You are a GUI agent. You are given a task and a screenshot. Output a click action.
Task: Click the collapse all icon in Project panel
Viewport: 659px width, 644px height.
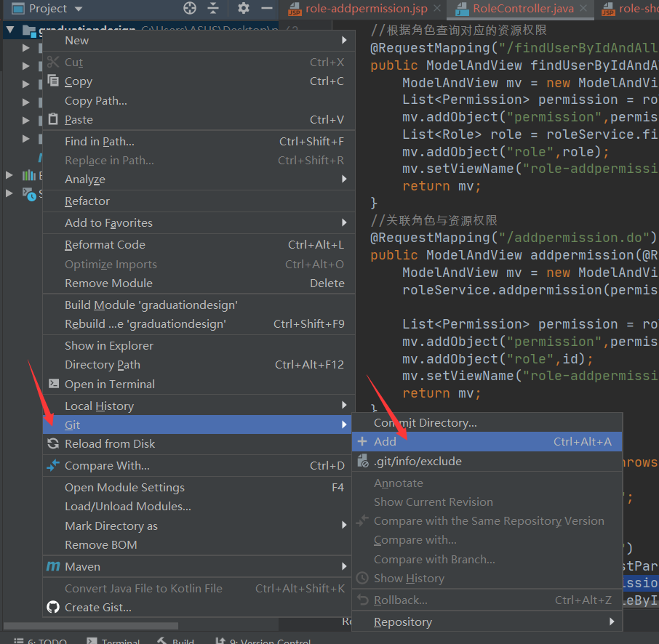(213, 8)
